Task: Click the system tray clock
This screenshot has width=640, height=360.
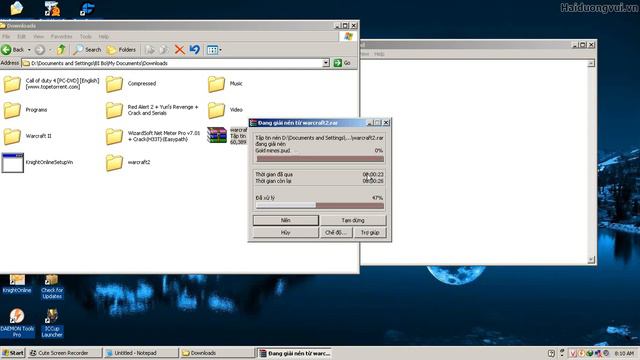Action: pos(624,353)
